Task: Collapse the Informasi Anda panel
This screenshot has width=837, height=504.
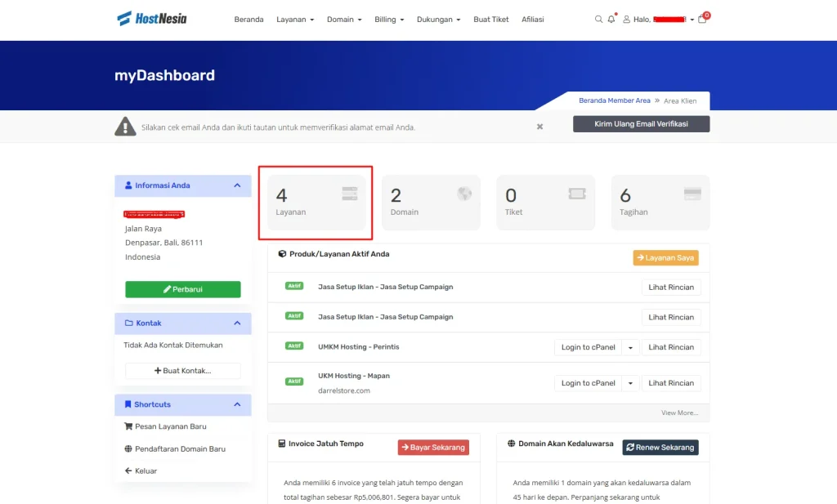Action: point(237,185)
